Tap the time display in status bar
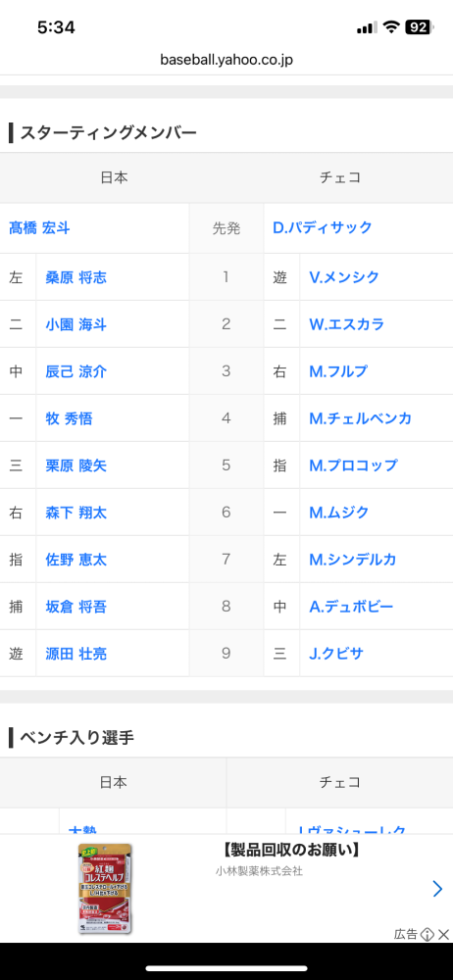Screen dimensions: 453x980 [x=56, y=27]
